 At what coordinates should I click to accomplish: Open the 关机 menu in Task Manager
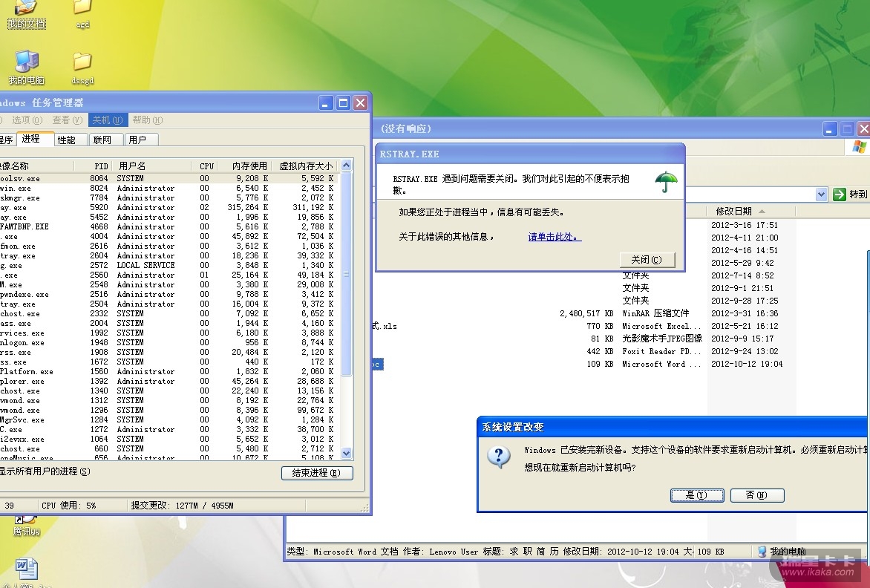click(101, 120)
